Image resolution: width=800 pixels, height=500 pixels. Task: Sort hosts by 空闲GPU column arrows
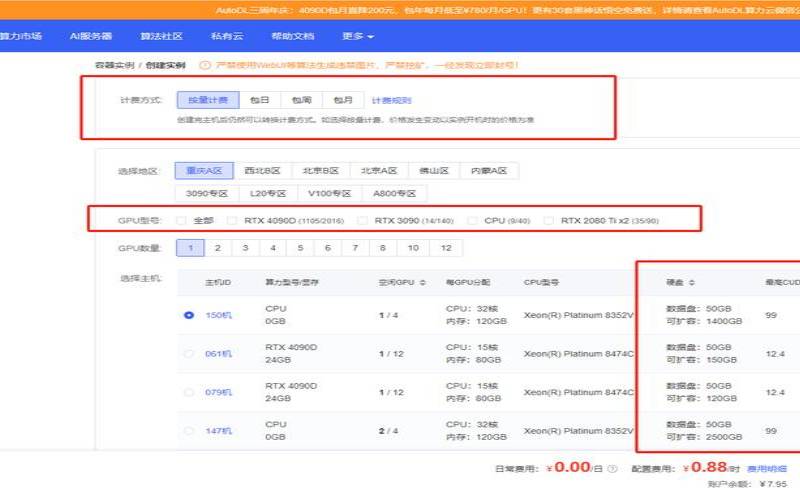point(422,282)
